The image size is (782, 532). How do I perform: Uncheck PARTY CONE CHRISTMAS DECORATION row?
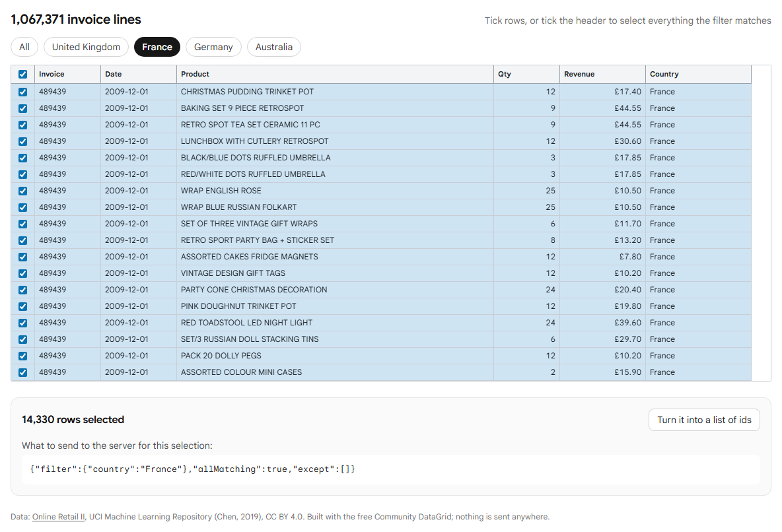[22, 290]
